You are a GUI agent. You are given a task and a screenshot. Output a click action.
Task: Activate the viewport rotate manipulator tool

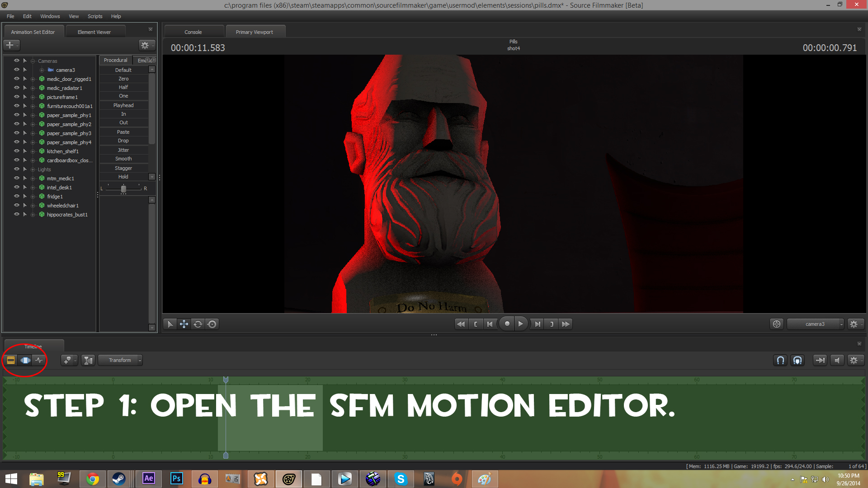198,324
